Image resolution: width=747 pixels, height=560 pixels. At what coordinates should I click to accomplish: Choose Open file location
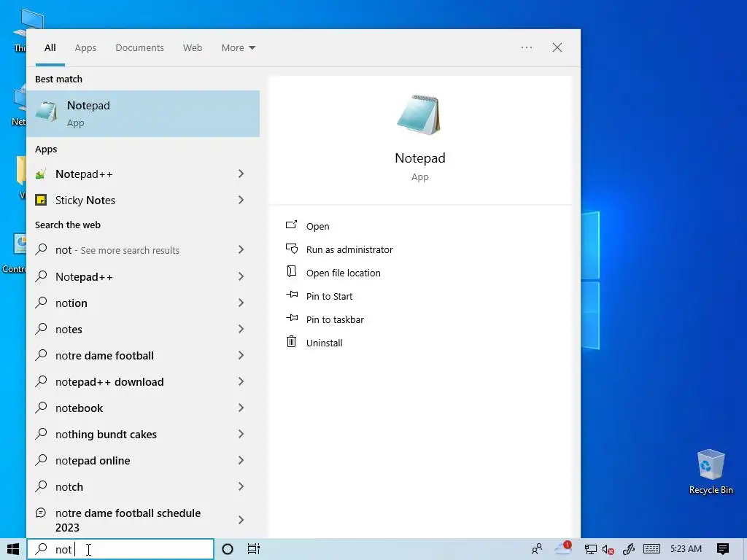click(343, 273)
